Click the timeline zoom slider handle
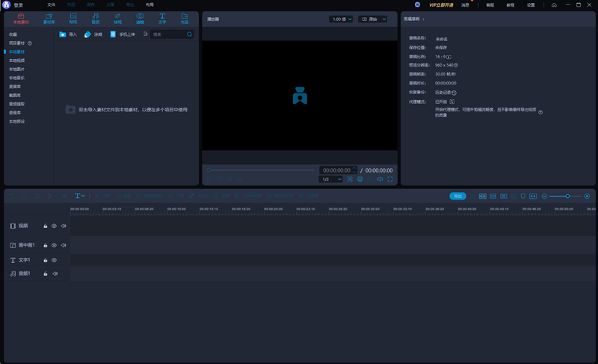Screen dimensions: 598x364 pos(567,196)
